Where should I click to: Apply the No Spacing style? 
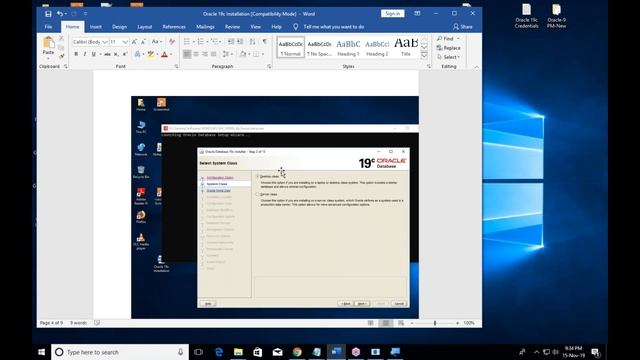coord(319,47)
